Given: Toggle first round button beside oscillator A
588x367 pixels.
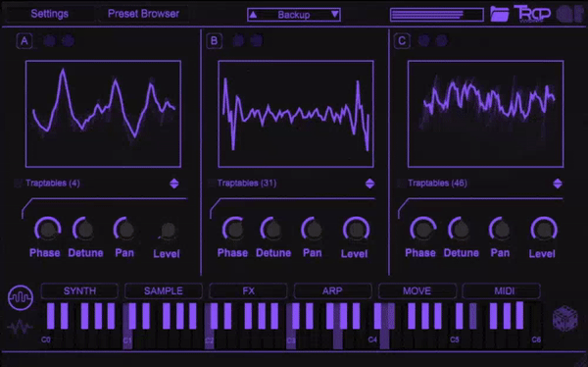Looking at the screenshot, I should (x=49, y=41).
